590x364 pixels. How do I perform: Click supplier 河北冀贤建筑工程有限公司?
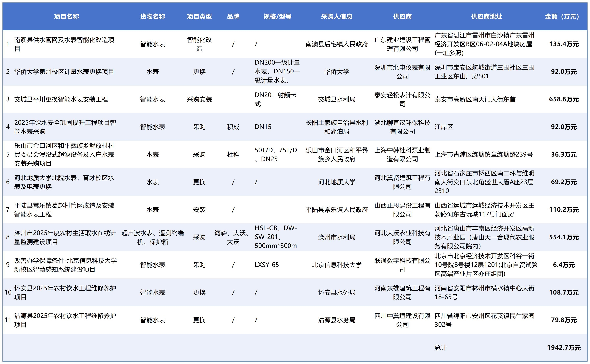click(402, 182)
